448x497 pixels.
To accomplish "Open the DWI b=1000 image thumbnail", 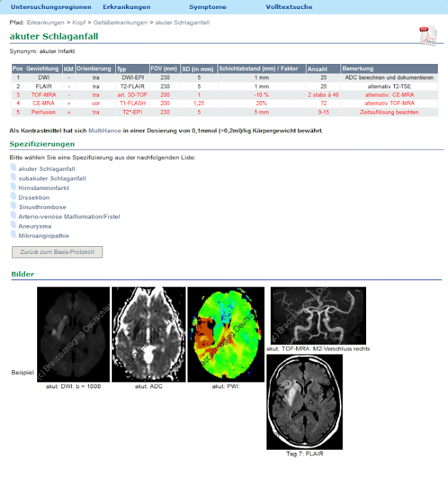I will click(x=73, y=335).
